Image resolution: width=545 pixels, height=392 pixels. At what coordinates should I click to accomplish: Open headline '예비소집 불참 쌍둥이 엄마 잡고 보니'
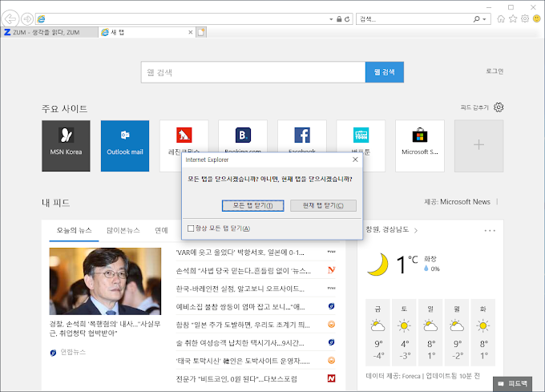click(240, 307)
